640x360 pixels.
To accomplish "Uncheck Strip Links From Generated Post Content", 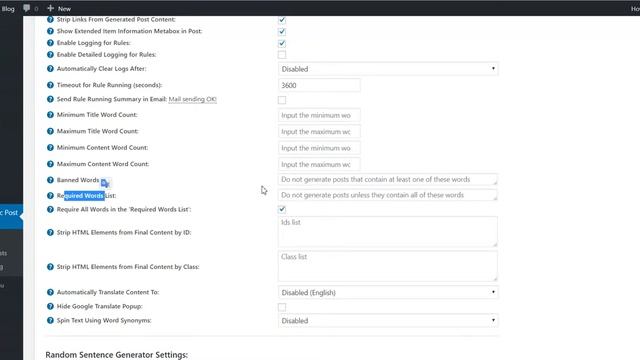I will tap(282, 20).
